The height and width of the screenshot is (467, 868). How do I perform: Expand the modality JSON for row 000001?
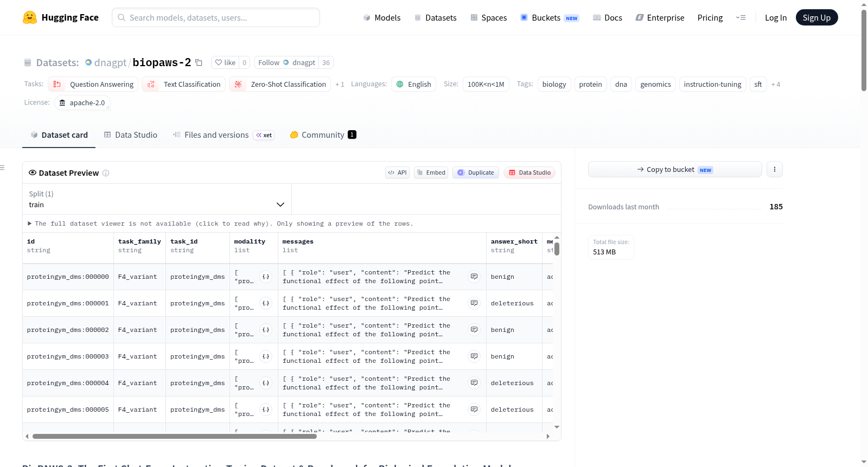click(x=266, y=303)
